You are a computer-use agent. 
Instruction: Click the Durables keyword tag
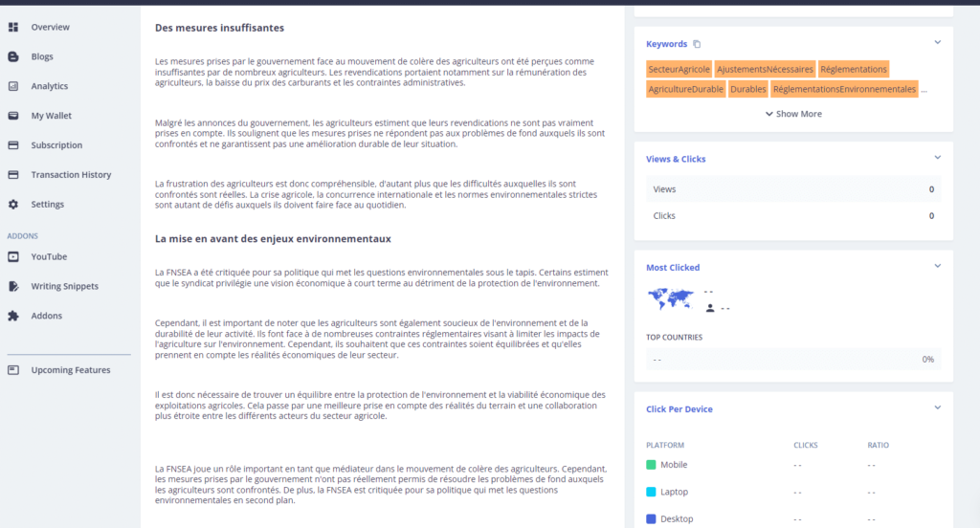pos(748,89)
